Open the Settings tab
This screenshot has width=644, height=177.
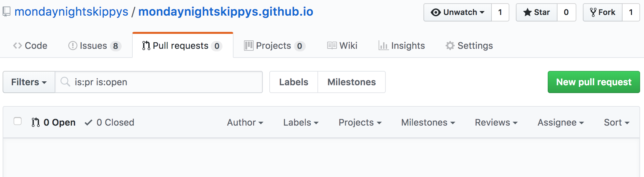click(x=469, y=46)
